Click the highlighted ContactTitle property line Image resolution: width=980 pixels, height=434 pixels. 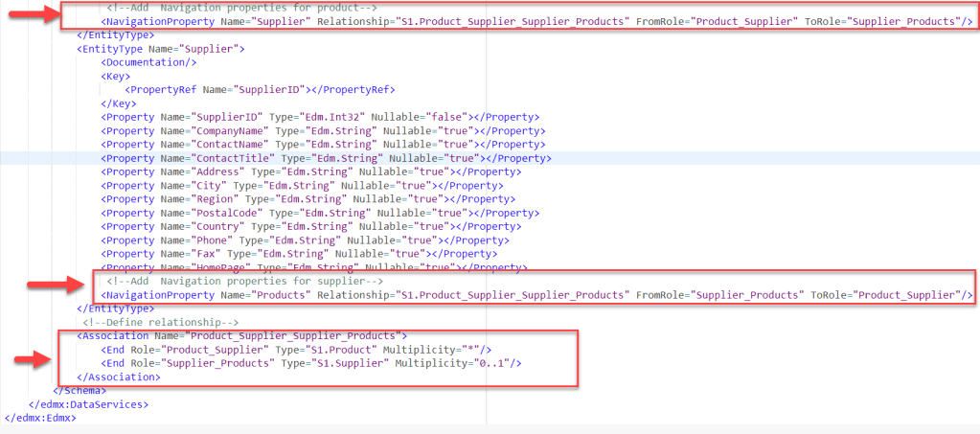(326, 158)
